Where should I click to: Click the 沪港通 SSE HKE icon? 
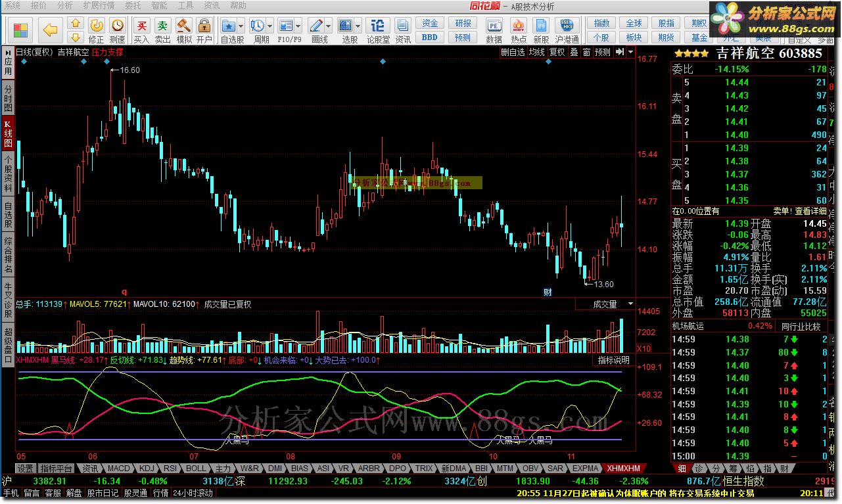coord(567,26)
